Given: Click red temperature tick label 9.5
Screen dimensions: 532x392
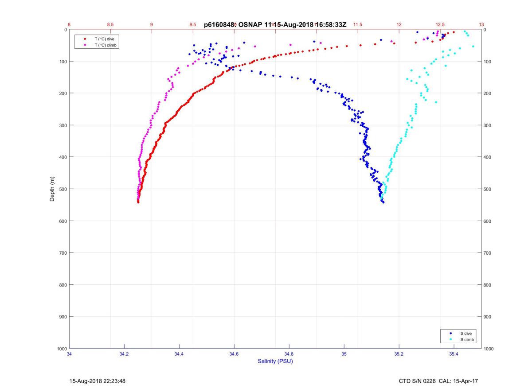Looking at the screenshot, I should [193, 25].
